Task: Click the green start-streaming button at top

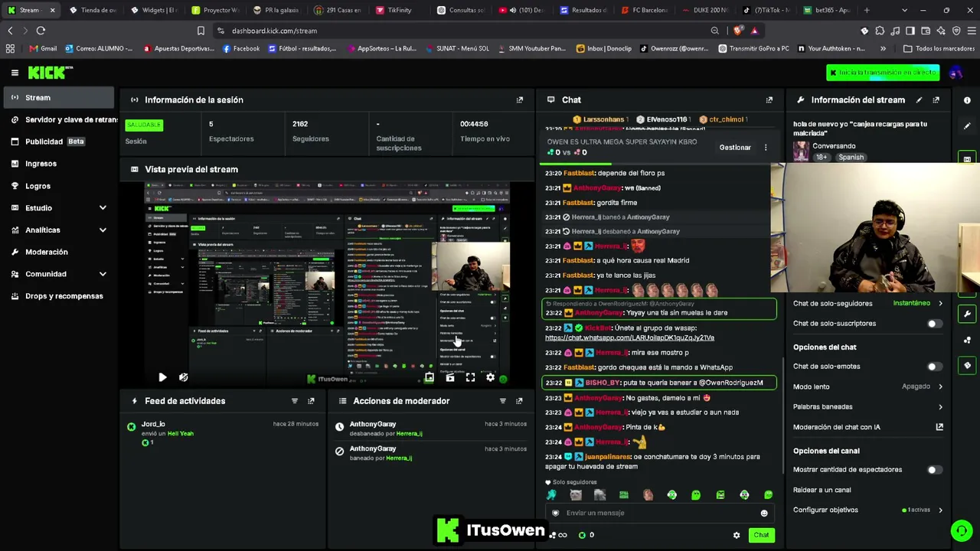Action: [884, 73]
